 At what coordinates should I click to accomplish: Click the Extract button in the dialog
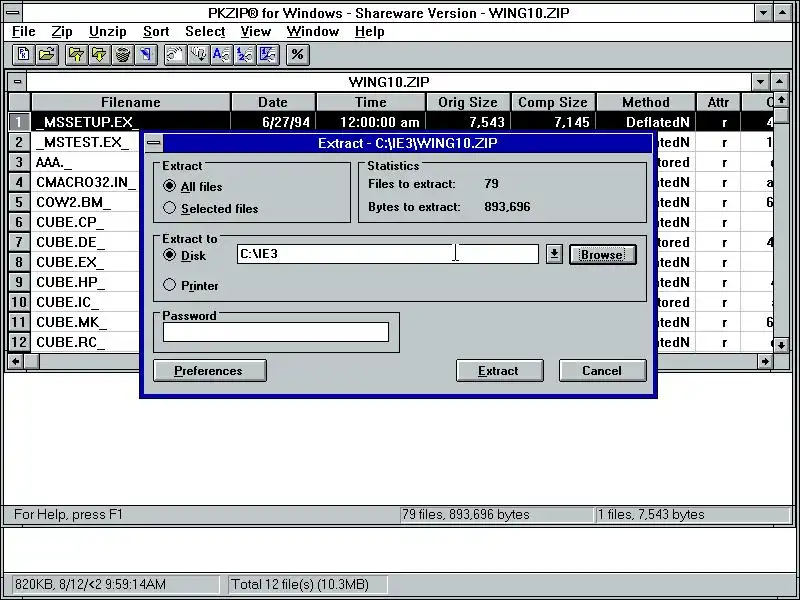tap(499, 370)
